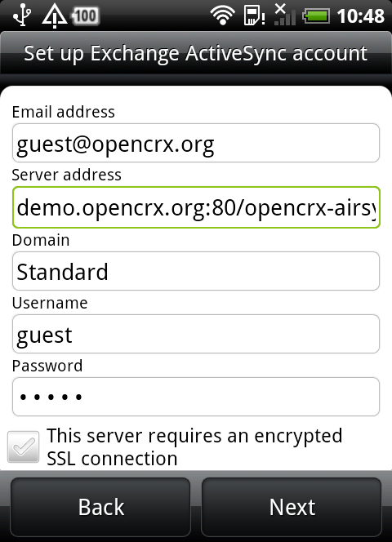Viewport: 392px width, 542px height.
Task: Toggle the encrypted SSL connection checkbox
Action: [x=23, y=446]
